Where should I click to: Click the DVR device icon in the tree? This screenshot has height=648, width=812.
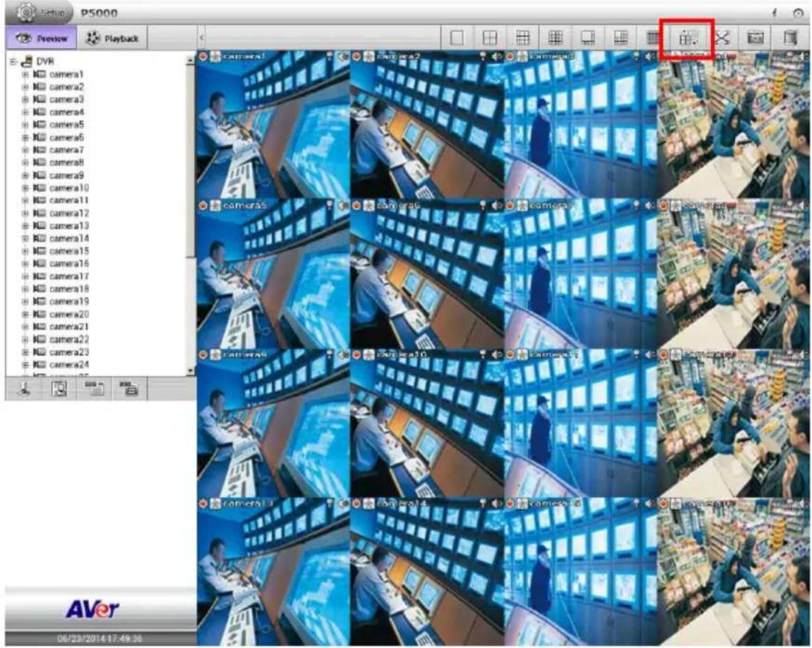[x=26, y=61]
